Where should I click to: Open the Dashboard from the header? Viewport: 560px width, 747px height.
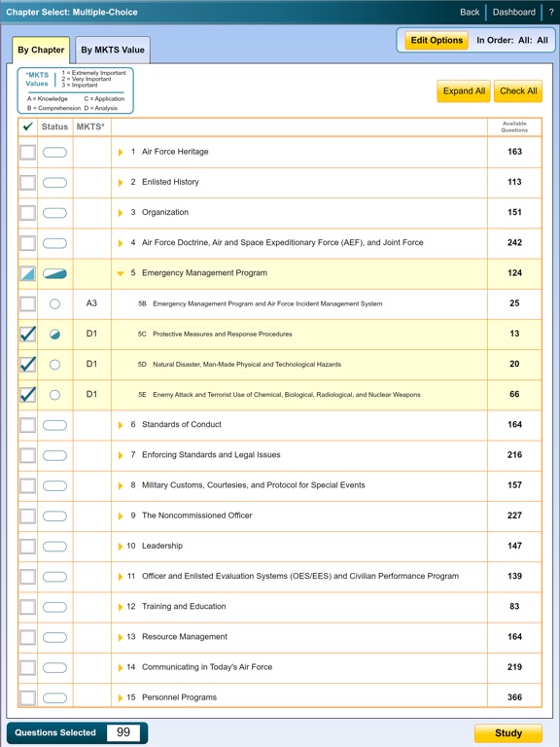click(513, 12)
